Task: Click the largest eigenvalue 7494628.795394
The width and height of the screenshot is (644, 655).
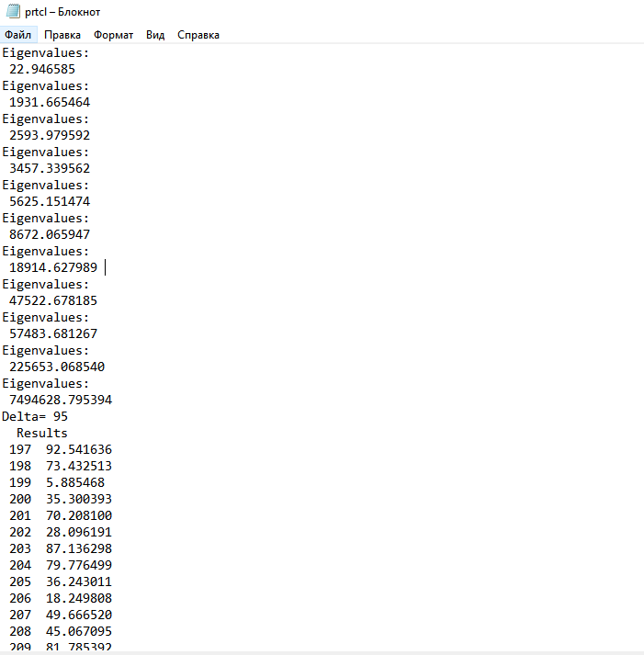Action: click(x=61, y=400)
